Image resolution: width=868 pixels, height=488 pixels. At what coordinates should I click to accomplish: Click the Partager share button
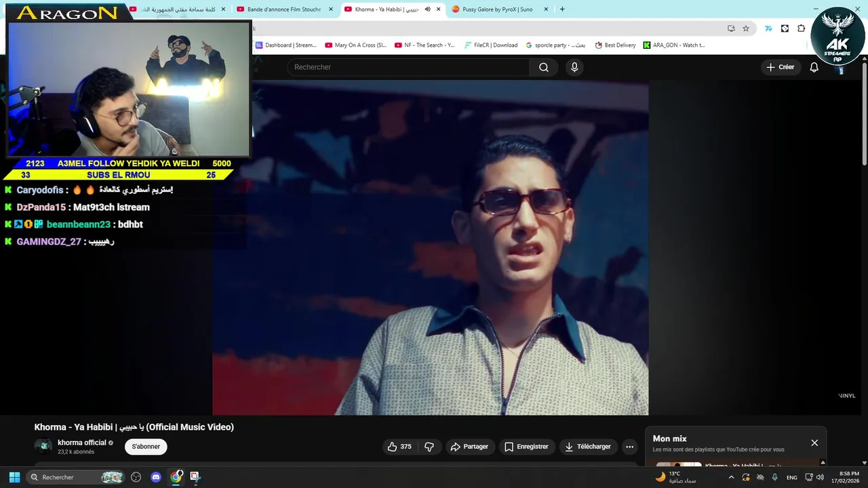click(469, 447)
